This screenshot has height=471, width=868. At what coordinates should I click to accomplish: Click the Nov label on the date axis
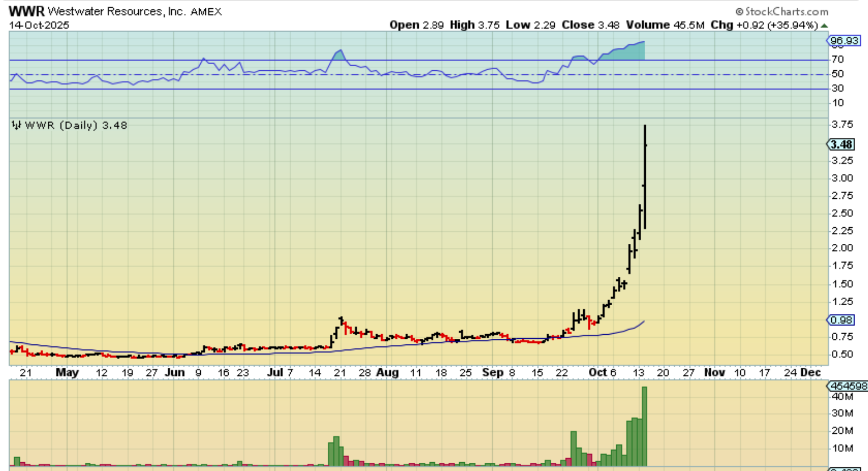point(715,372)
